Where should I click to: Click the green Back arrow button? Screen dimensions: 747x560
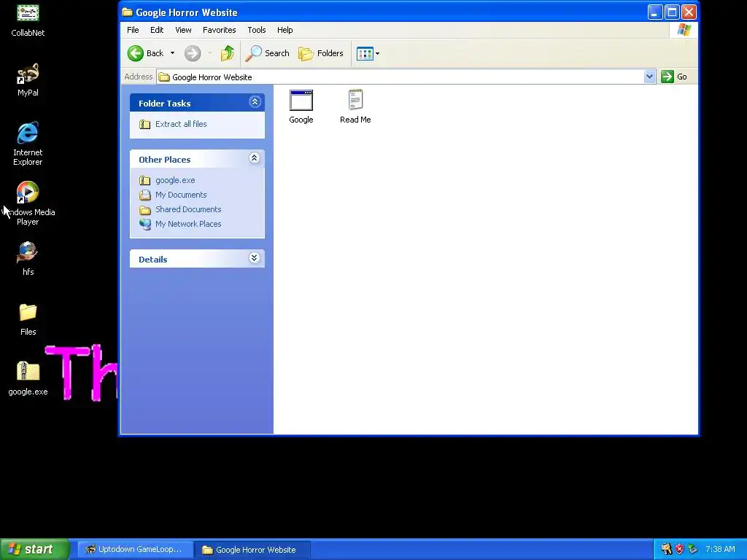click(136, 53)
